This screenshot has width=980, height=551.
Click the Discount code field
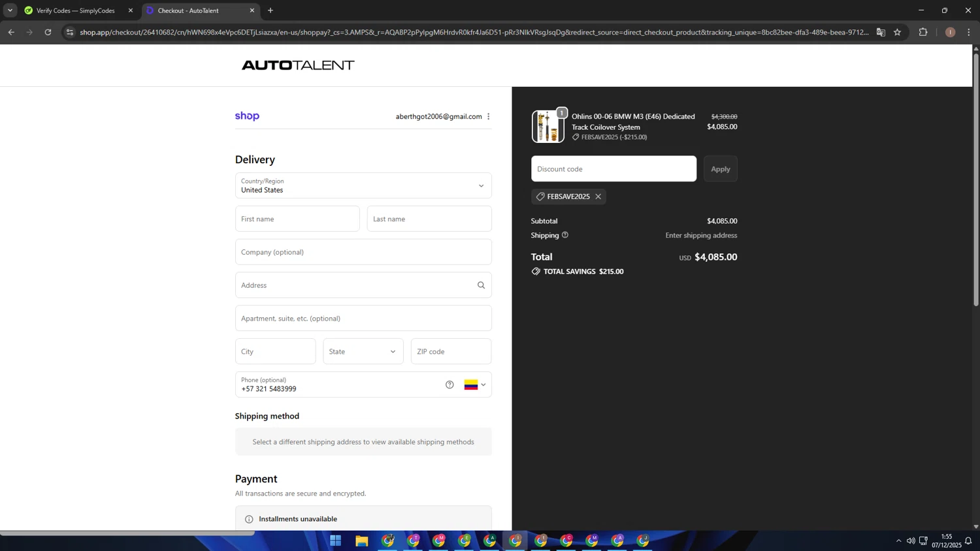tap(613, 168)
